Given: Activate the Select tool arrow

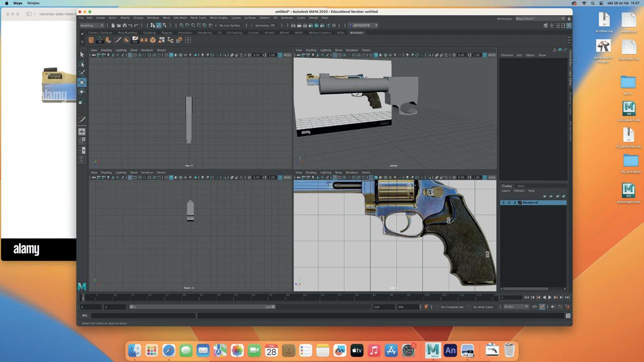Looking at the screenshot, I should (82, 55).
